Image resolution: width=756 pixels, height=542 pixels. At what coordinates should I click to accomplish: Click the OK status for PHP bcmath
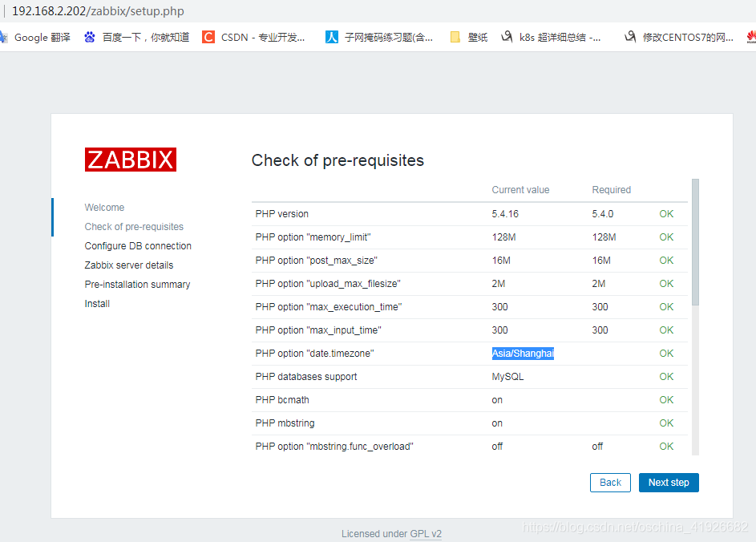coord(666,400)
